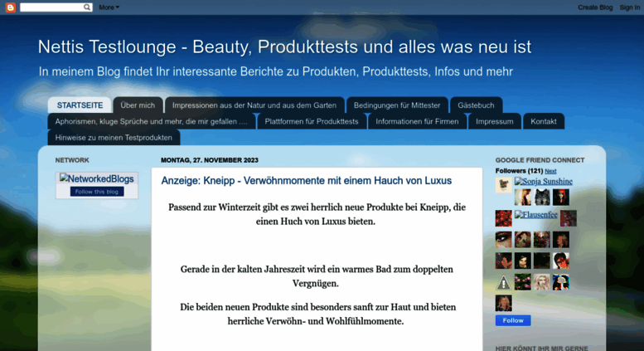Screen dimensions: 644x351
Task: Open the pink flowers follower avatar
Action: (x=522, y=282)
